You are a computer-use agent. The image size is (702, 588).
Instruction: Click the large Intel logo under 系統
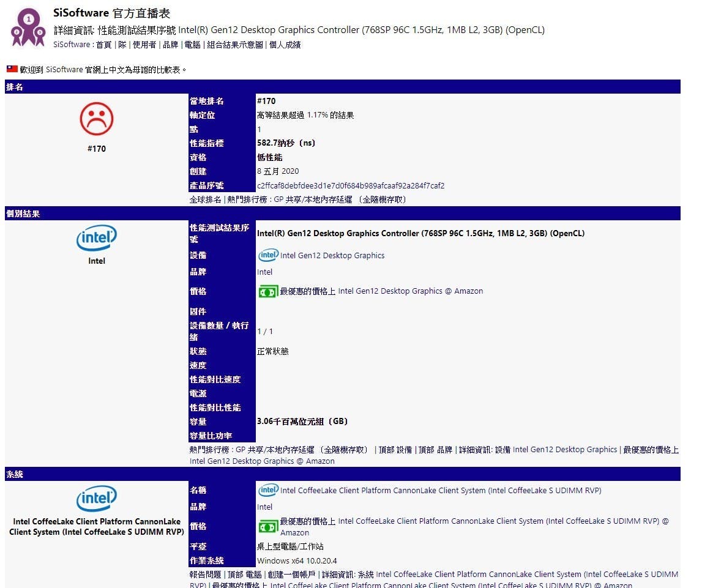pyautogui.click(x=97, y=499)
